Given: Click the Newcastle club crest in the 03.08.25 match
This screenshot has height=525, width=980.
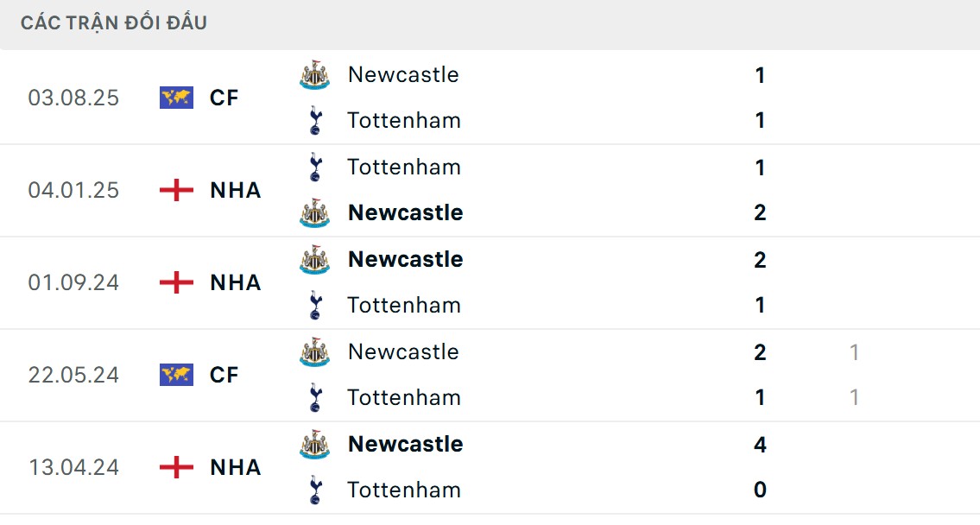Looking at the screenshot, I should [314, 74].
